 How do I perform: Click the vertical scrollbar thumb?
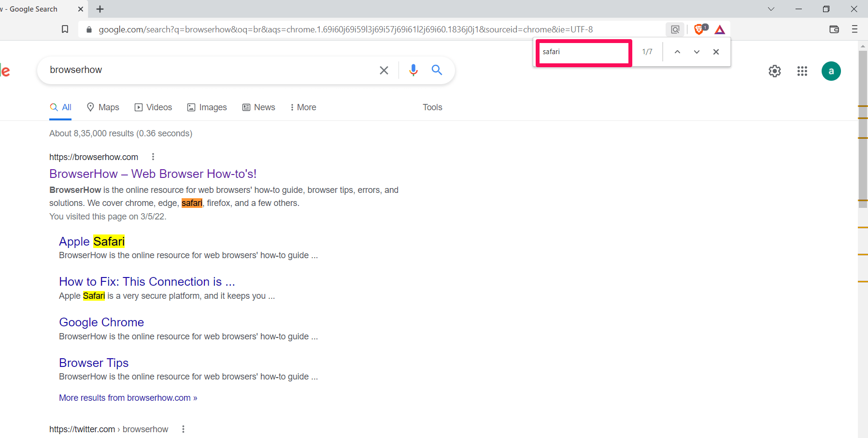(863, 129)
